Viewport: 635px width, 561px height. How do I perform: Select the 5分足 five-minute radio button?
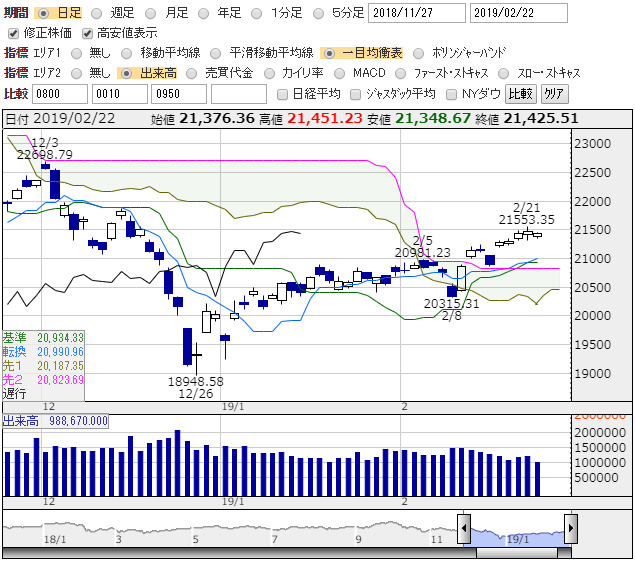[x=319, y=13]
